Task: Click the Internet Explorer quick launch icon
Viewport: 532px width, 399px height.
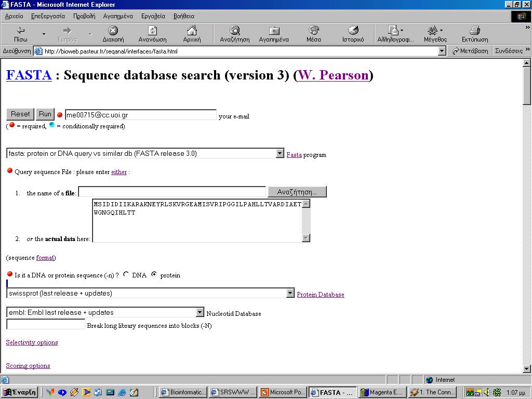Action: pos(122,393)
